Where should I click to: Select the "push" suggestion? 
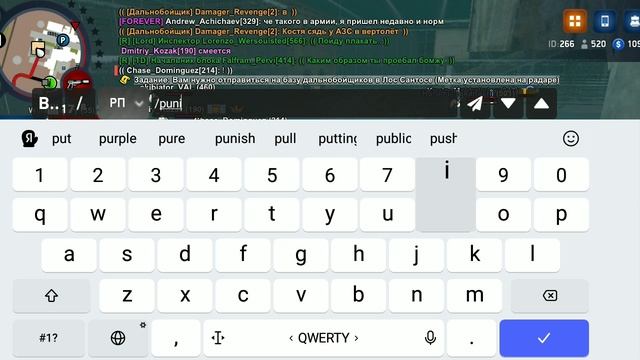444,139
